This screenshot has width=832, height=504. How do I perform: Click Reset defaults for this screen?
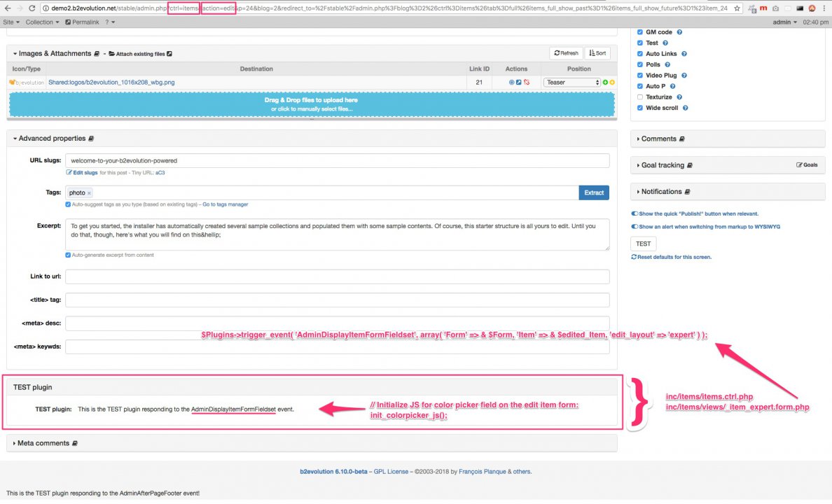(x=671, y=258)
